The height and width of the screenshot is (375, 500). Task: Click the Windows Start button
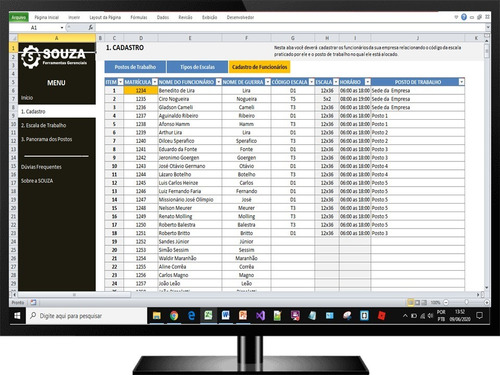coord(17,316)
